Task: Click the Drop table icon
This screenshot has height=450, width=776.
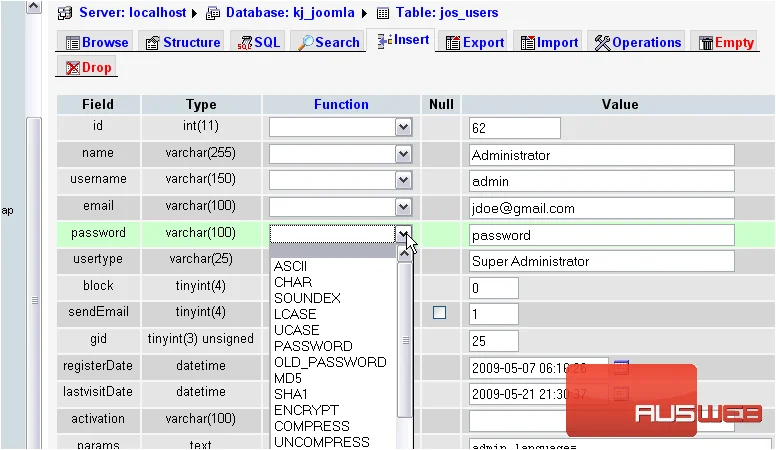Action: 73,68
